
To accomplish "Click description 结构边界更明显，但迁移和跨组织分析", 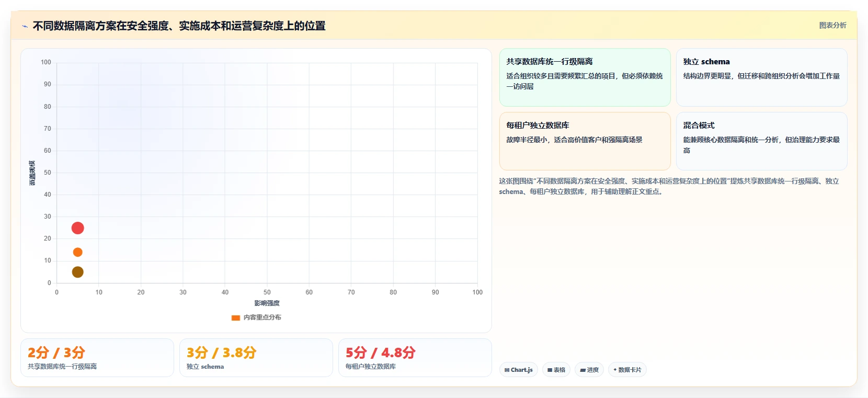I will point(761,76).
